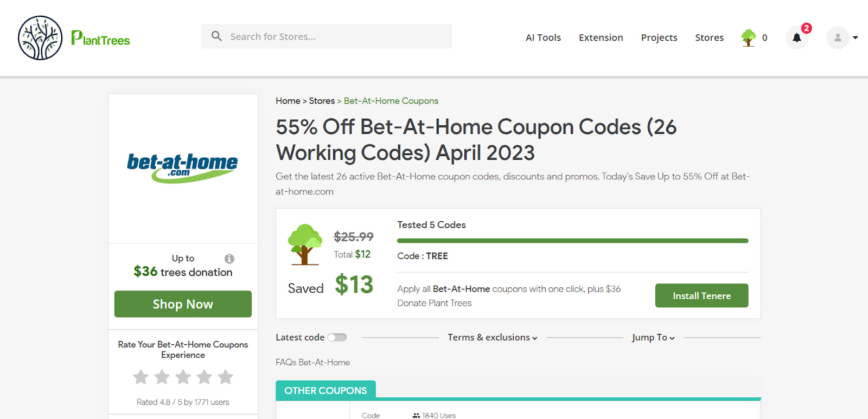868x419 pixels.
Task: Rate two stars for Bet-At-Home coupons
Action: 162,377
